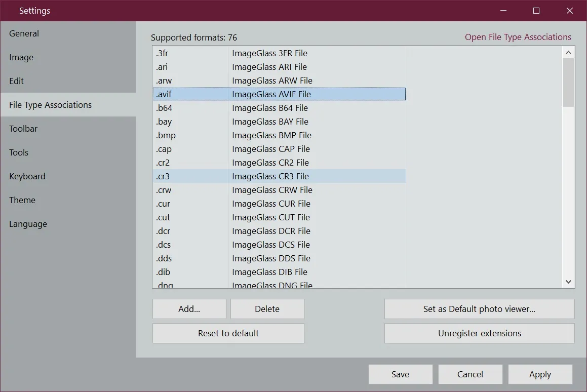
Task: Click Open File Type Associations link
Action: coord(518,37)
